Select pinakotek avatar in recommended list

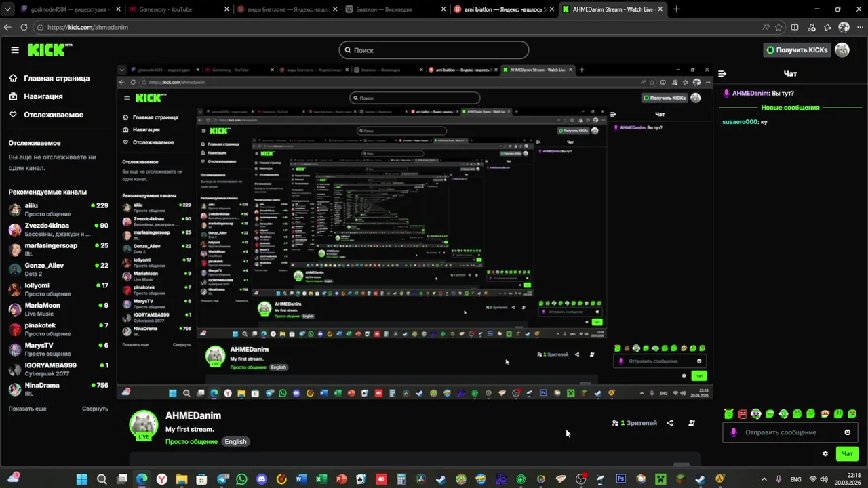(x=14, y=329)
